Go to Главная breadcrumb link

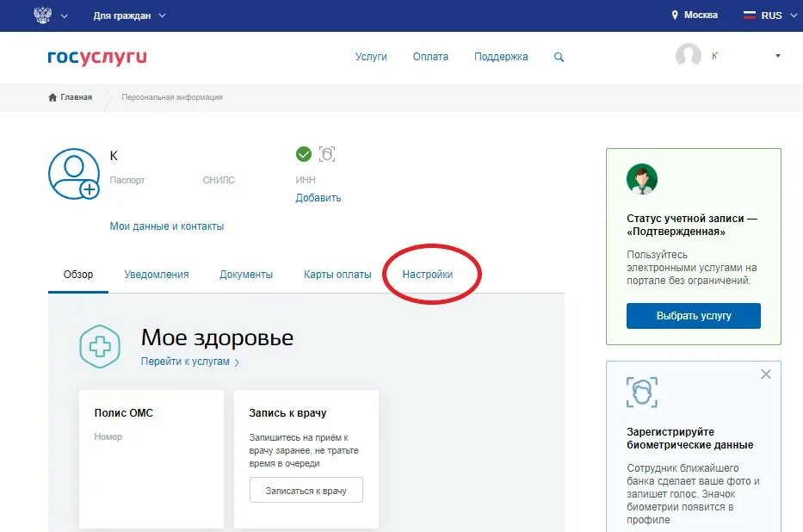77,97
